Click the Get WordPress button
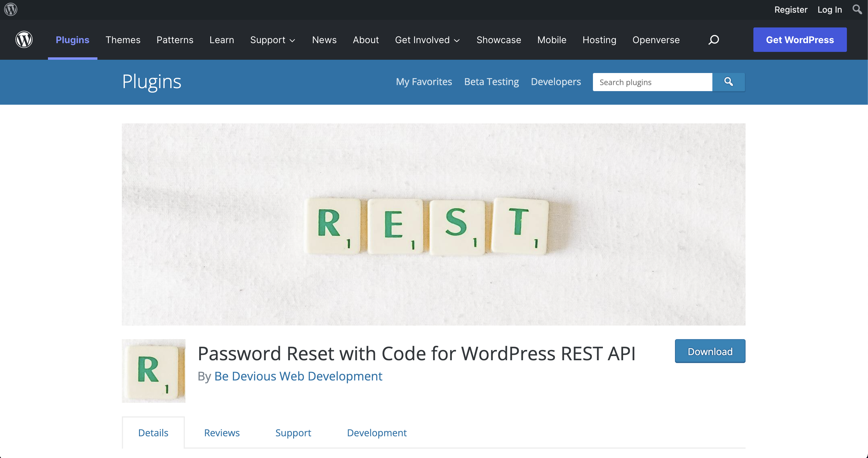The height and width of the screenshot is (458, 868). 800,40
